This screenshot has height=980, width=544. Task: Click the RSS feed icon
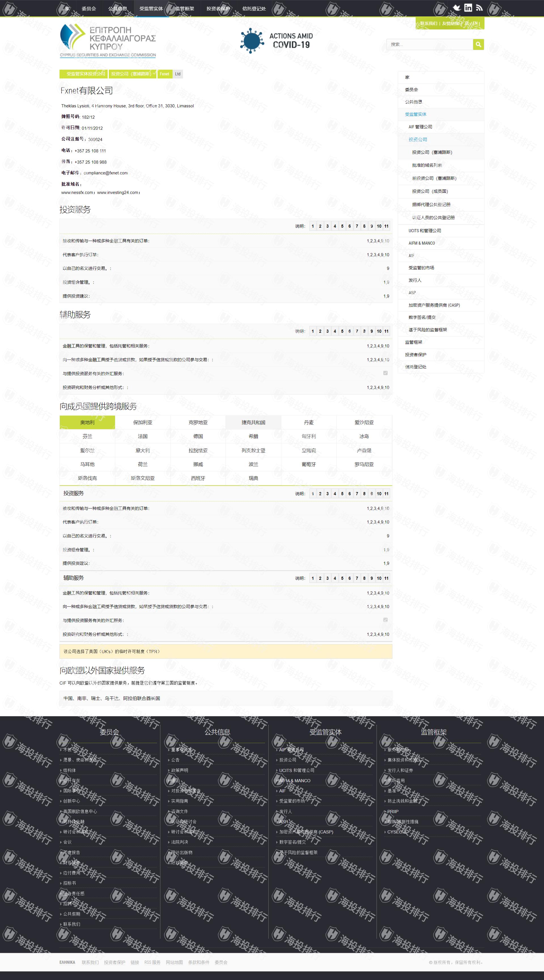(x=479, y=8)
